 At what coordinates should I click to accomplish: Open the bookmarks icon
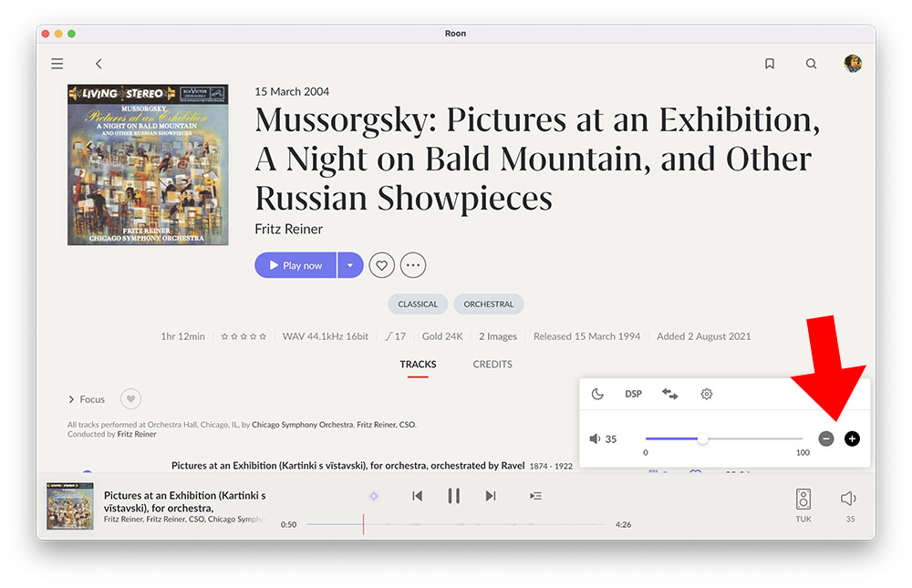(770, 64)
